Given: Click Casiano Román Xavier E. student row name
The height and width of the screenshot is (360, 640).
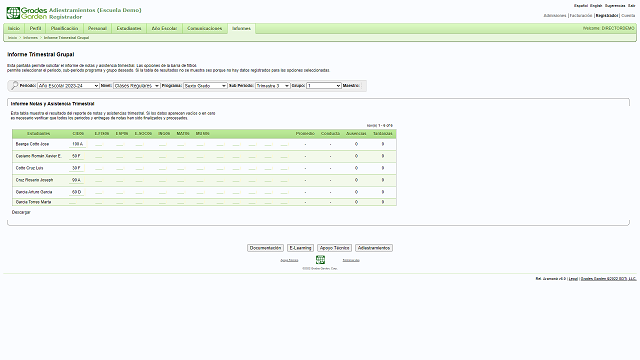Looking at the screenshot, I should click(38, 156).
